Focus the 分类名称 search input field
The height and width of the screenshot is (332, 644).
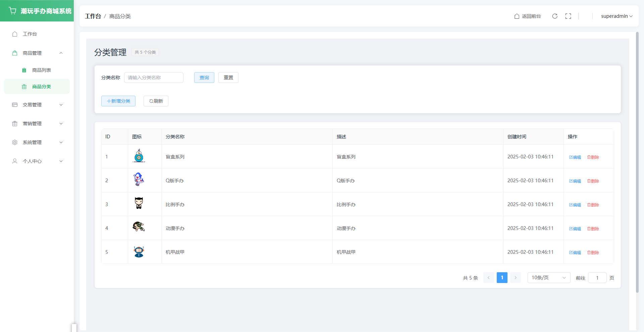154,78
